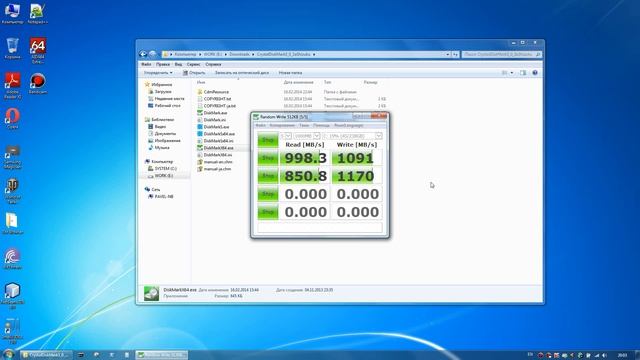Select SYSTEM (C:) in navigation pane
Image resolution: width=640 pixels, height=360 pixels.
pos(162,168)
